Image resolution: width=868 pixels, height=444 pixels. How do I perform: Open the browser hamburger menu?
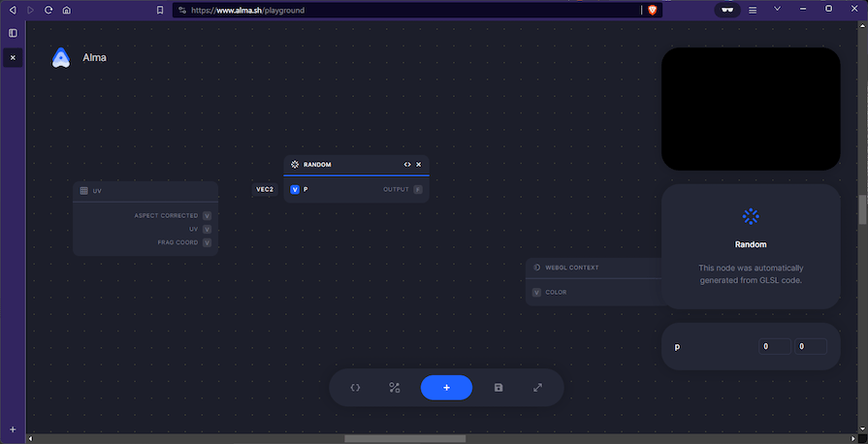coord(752,10)
